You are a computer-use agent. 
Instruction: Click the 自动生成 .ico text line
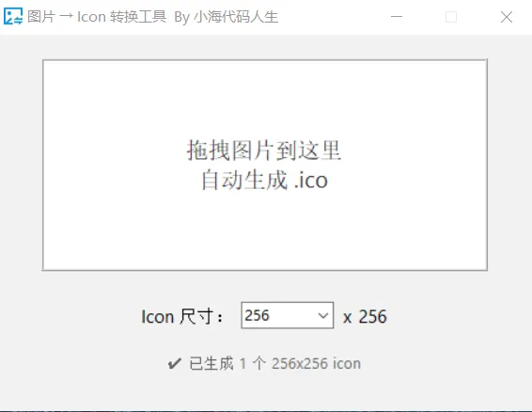pyautogui.click(x=264, y=180)
